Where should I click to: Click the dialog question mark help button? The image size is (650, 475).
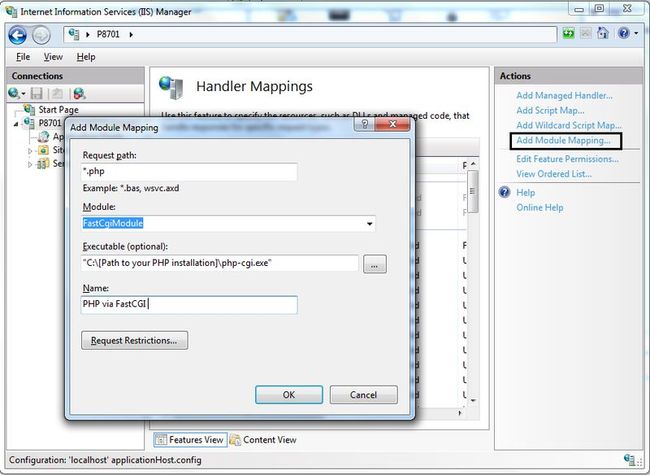click(x=364, y=124)
